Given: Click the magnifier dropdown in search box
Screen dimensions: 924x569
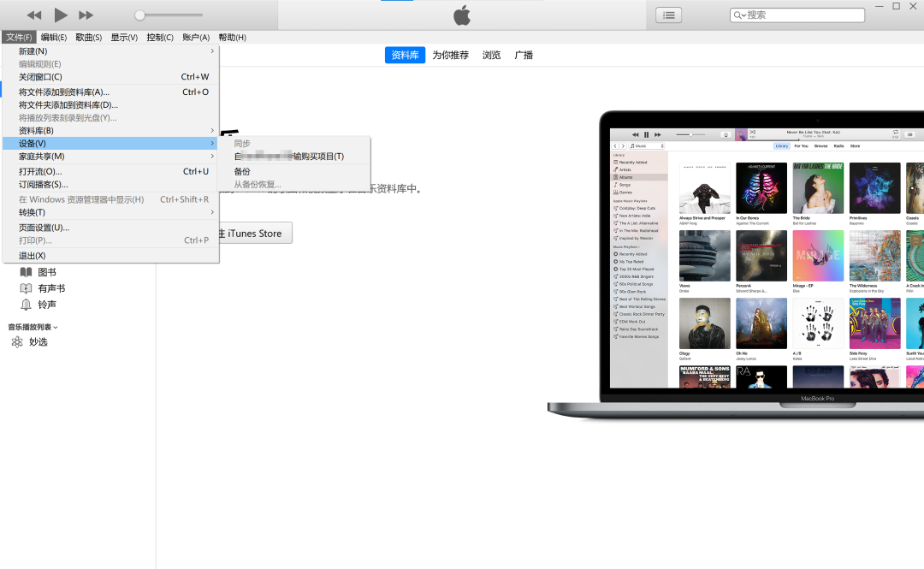Looking at the screenshot, I should [739, 15].
